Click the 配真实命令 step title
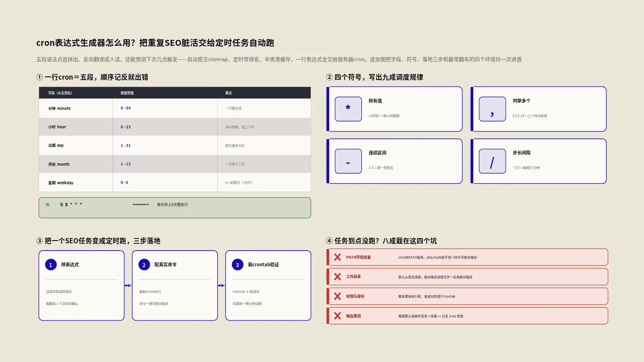 [x=165, y=265]
